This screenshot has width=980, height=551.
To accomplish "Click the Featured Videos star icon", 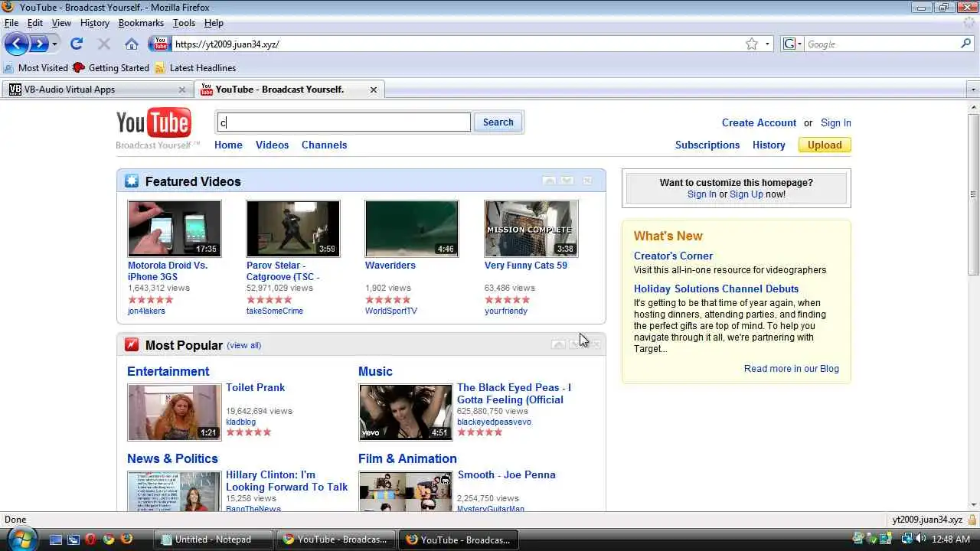I will pyautogui.click(x=132, y=181).
